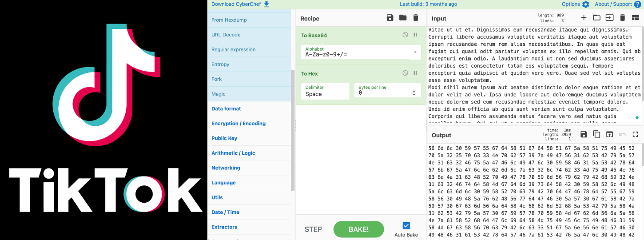Click the BAKE! button

[358, 229]
